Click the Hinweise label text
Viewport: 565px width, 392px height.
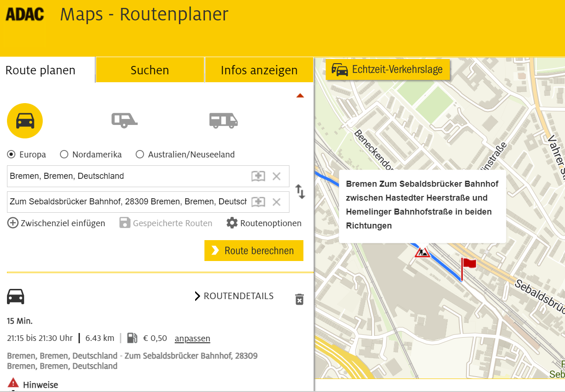(40, 385)
